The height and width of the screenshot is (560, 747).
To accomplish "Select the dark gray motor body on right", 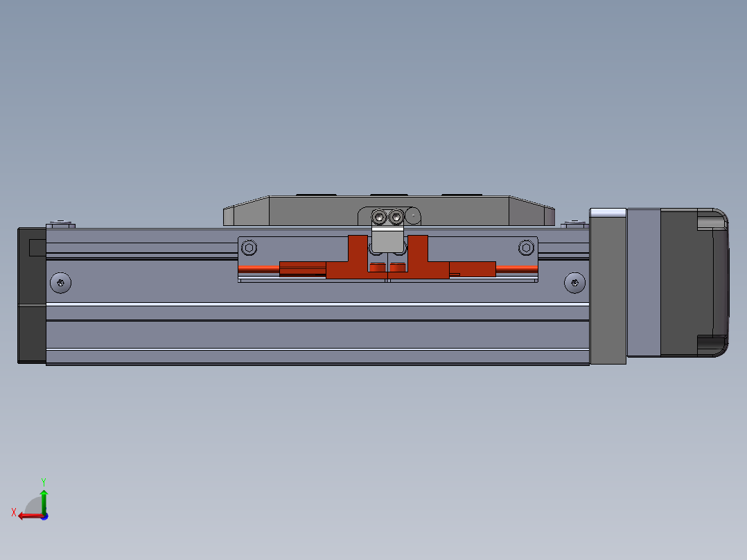I will pos(686,284).
